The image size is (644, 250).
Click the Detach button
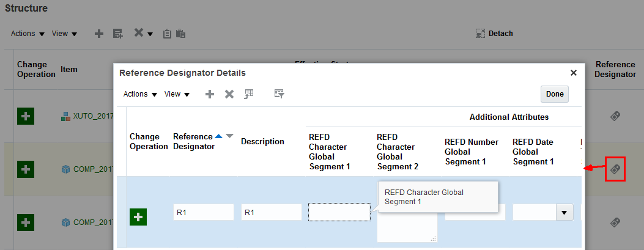(x=494, y=34)
